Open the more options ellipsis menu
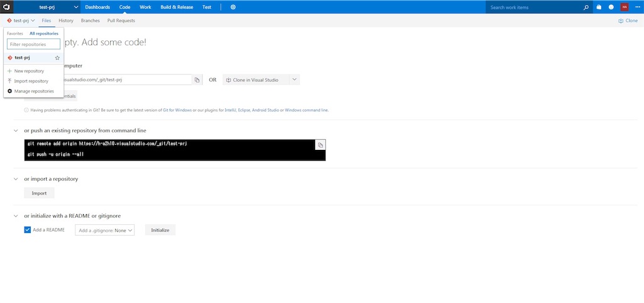Image resolution: width=644 pixels, height=303 pixels. click(x=636, y=7)
